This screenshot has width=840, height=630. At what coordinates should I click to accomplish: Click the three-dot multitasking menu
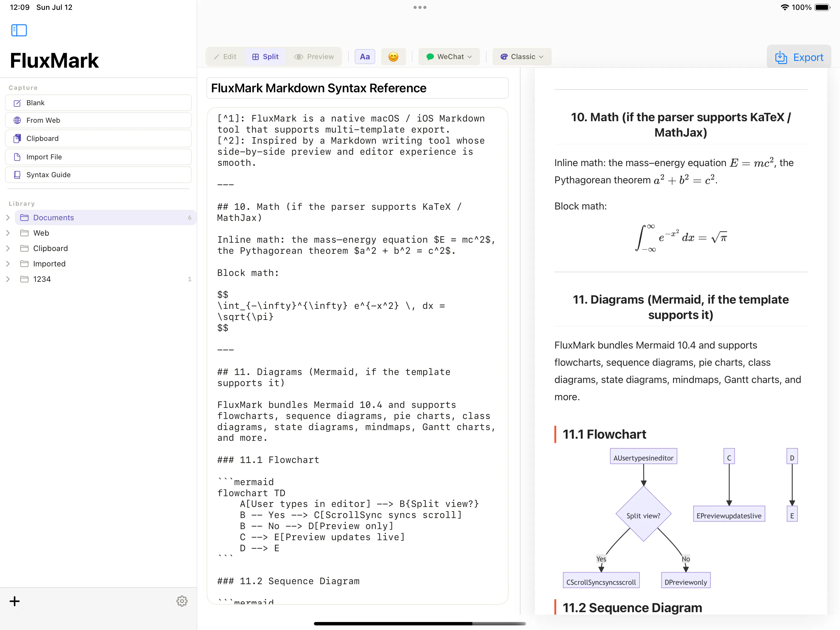420,7
